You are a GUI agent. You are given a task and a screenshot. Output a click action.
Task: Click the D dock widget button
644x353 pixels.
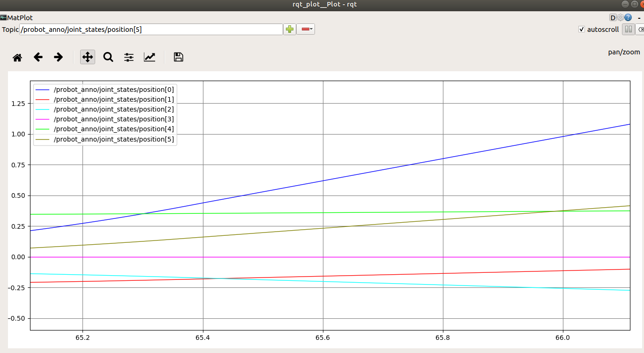[613, 18]
